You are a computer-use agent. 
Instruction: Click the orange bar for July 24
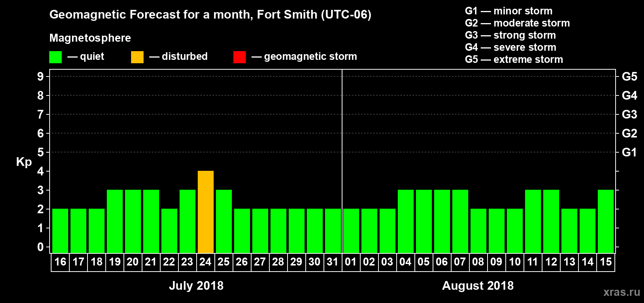tap(206, 212)
